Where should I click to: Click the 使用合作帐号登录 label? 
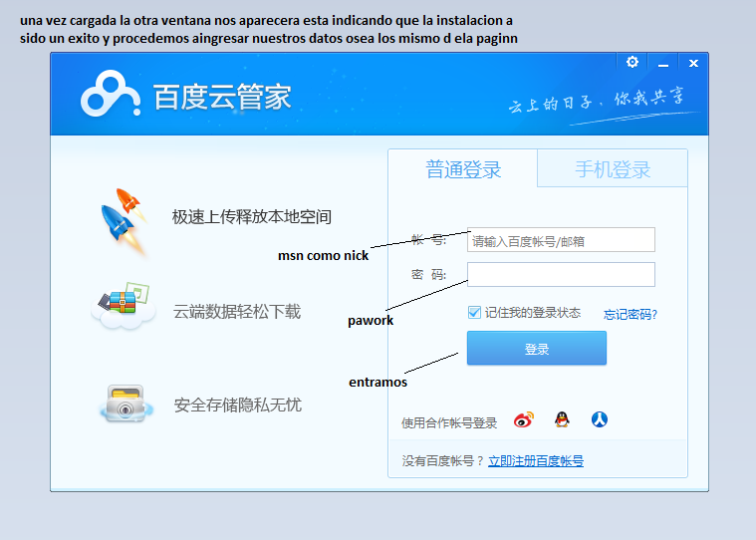pyautogui.click(x=449, y=422)
